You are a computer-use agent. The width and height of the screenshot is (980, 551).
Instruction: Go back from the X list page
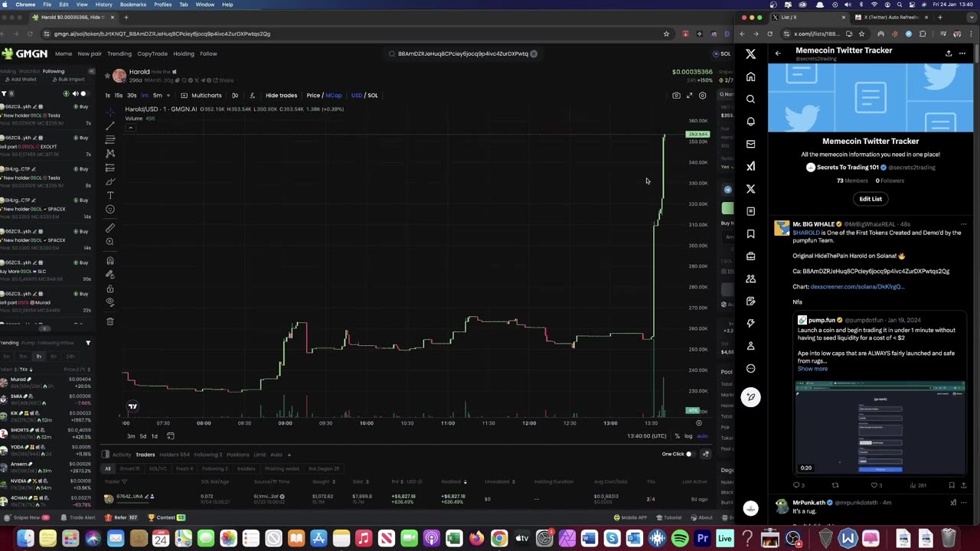point(778,53)
